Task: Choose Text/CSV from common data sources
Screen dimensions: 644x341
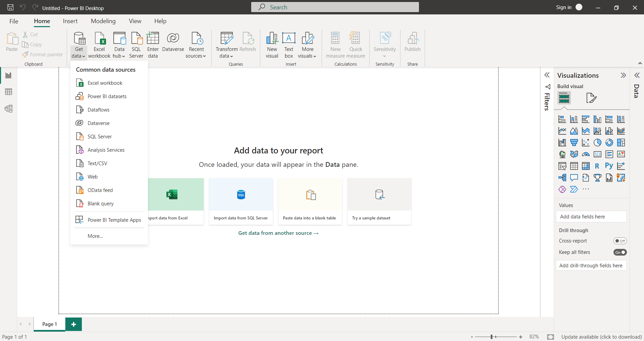Action: coord(97,163)
